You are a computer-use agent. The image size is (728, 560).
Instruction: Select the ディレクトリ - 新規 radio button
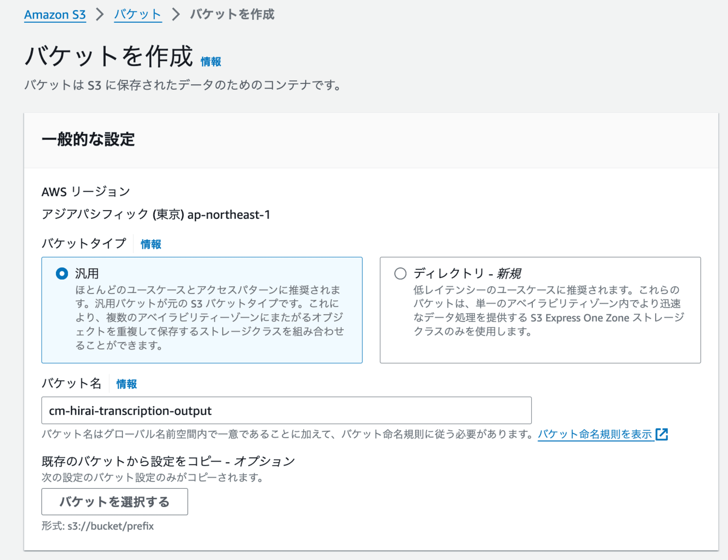coord(400,274)
